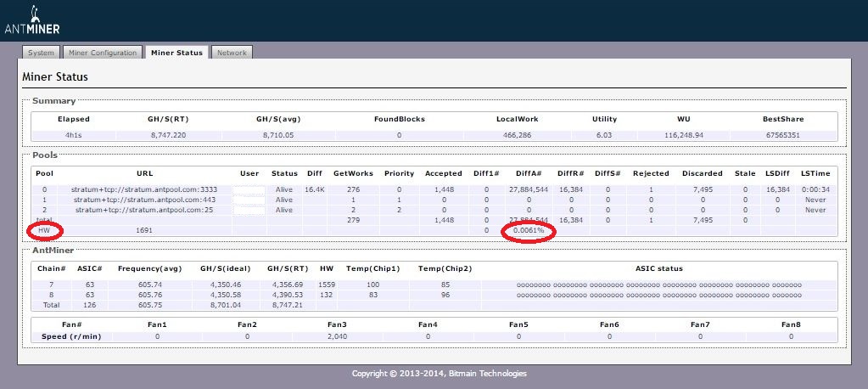Screen dimensions: 868x389
Task: Click chain 8 frequency 605.76
Action: point(150,295)
